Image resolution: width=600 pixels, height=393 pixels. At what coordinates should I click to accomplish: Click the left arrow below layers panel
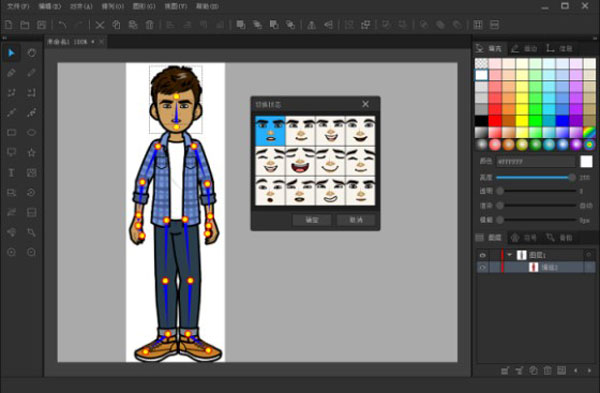(x=576, y=370)
